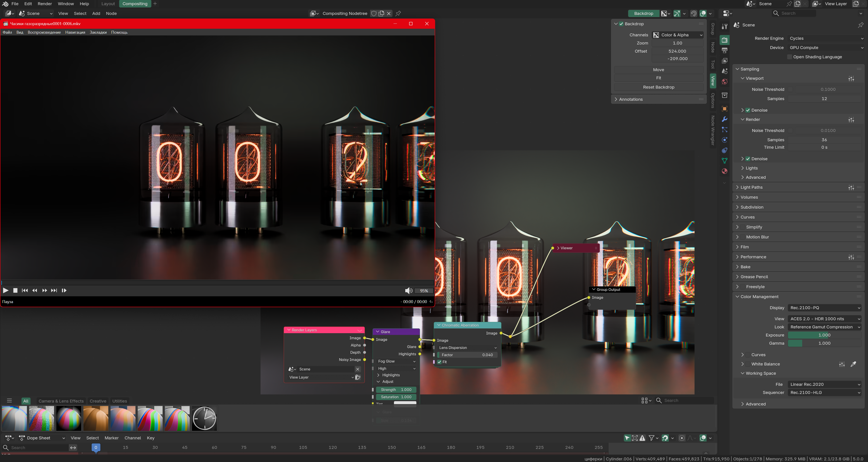Open the Output properties tab
Screen dimensions: 868x462
coord(724,50)
